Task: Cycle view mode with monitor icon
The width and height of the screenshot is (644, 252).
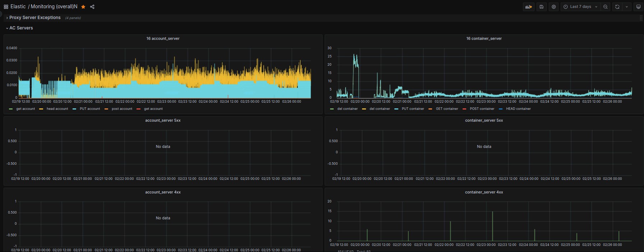Action: pyautogui.click(x=638, y=7)
